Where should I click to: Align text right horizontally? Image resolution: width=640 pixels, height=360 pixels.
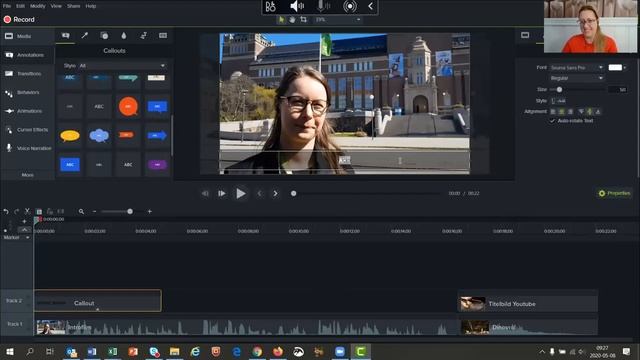point(570,111)
